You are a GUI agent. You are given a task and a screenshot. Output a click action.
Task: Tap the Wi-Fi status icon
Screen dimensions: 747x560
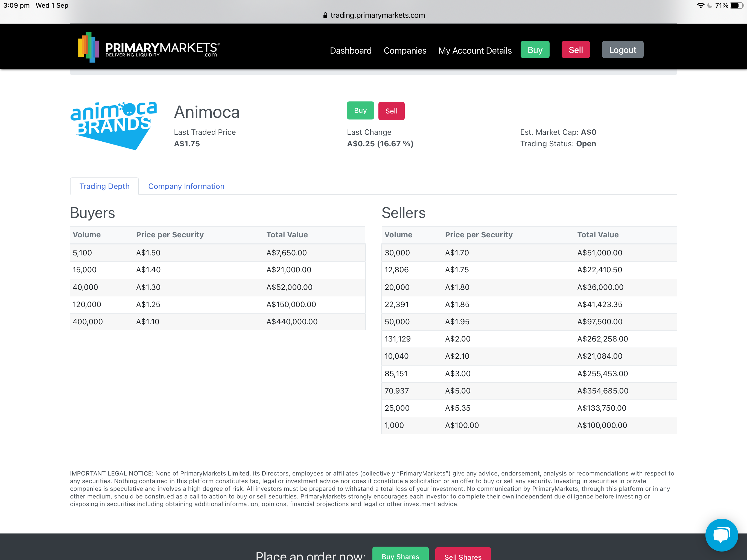701,5
